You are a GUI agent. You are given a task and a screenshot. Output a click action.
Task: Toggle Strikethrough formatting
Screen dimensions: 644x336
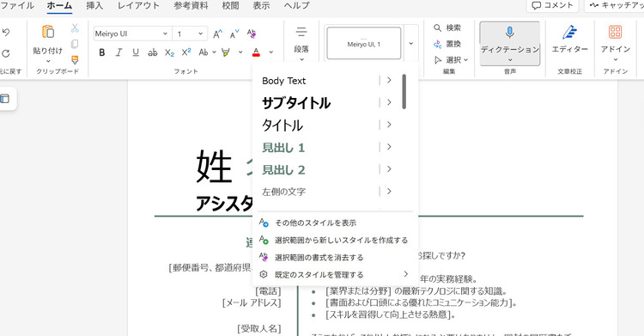[152, 52]
